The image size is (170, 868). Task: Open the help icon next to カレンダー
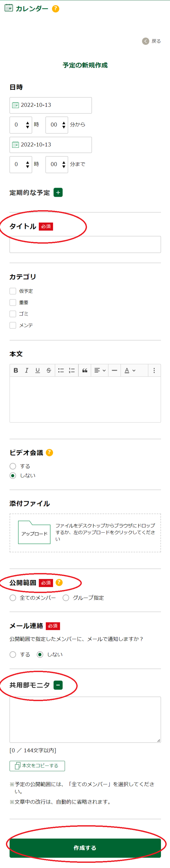[56, 9]
